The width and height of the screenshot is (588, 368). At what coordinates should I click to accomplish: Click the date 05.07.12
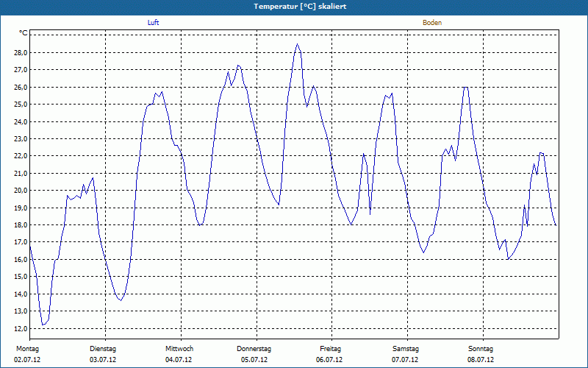[x=254, y=360]
